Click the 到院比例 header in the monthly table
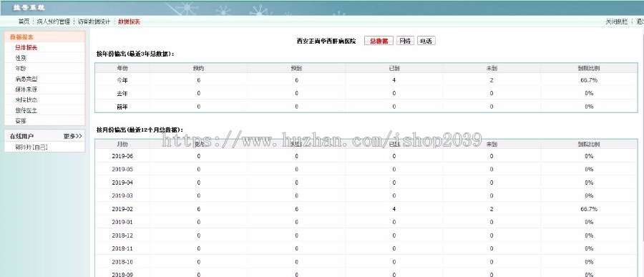This screenshot has width=644, height=277. point(589,145)
